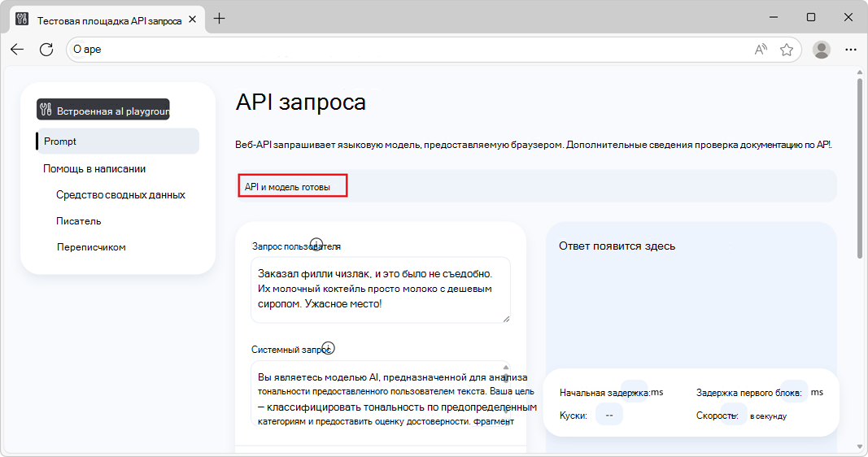Screen dimensions: 868x457
Task: Click the Начальная задержка label
Action: 605,393
